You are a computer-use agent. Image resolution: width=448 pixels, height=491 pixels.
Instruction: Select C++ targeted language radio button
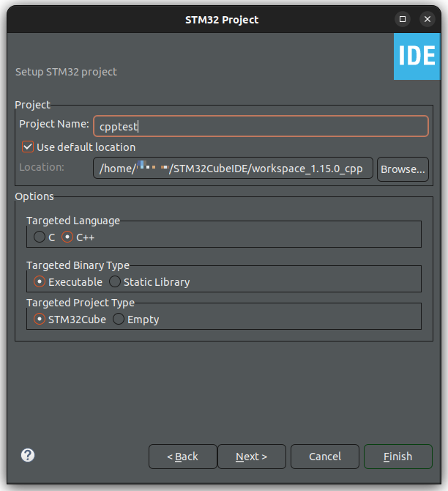point(67,237)
